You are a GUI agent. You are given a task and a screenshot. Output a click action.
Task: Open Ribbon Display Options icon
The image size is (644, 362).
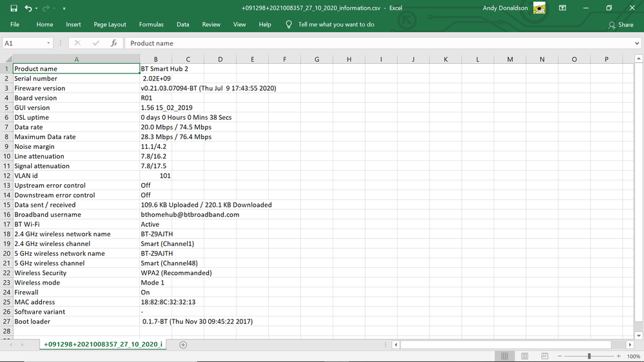pyautogui.click(x=563, y=8)
